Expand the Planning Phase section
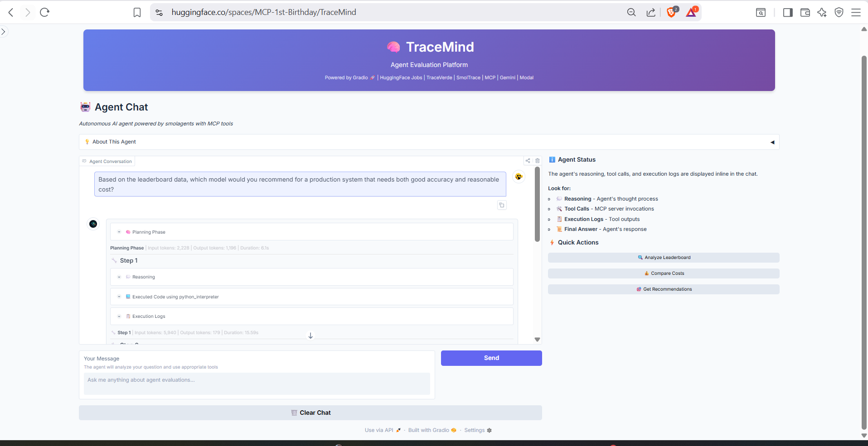Image resolution: width=868 pixels, height=446 pixels. click(311, 232)
